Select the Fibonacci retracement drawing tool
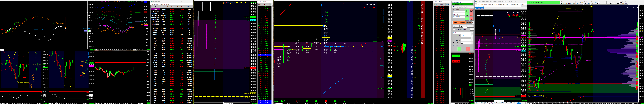The image size is (644, 104). pos(598,3)
